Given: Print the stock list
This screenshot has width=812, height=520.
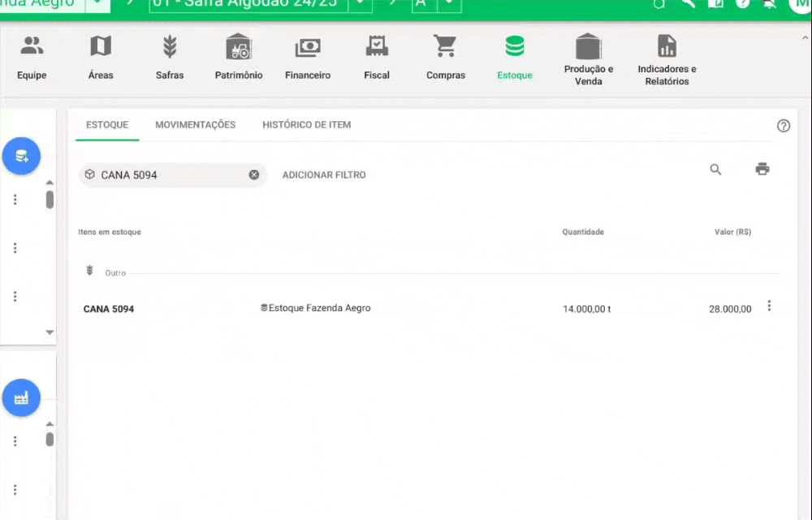Looking at the screenshot, I should [762, 169].
